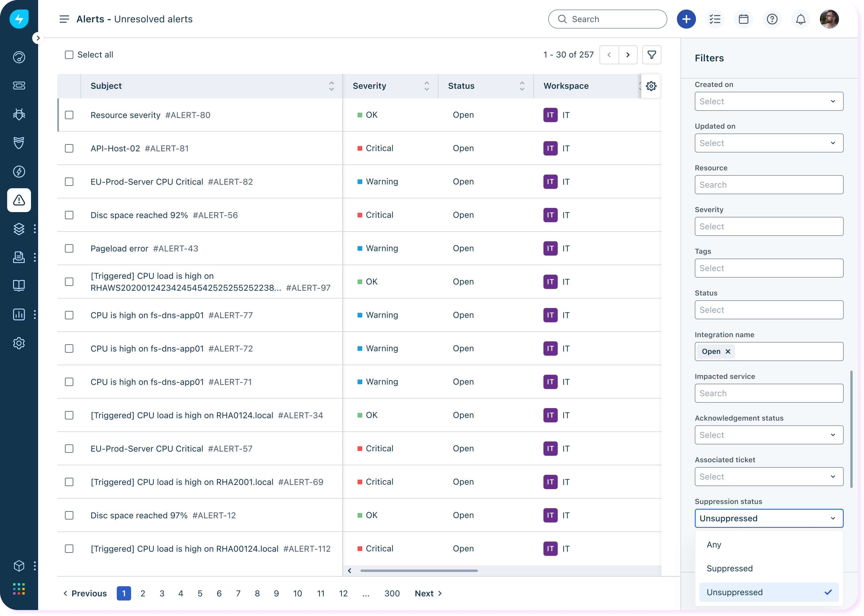
Task: Open the tasks checklist icon in header
Action: pyautogui.click(x=714, y=19)
